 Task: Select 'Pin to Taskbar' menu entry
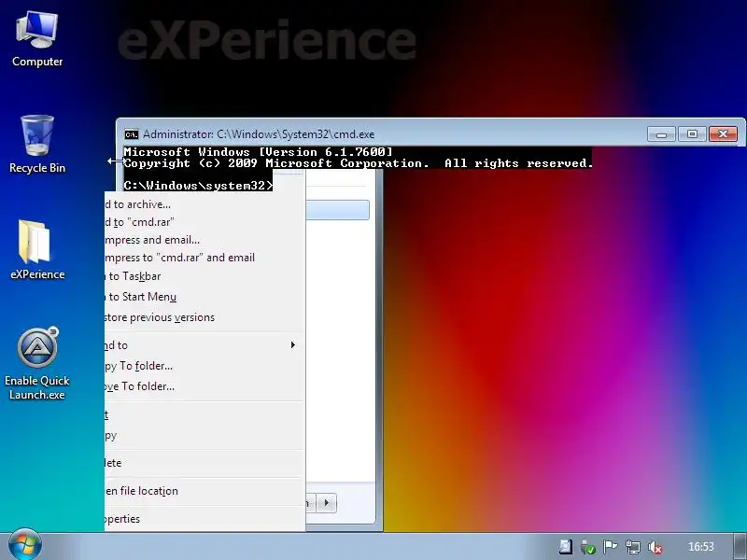204,276
